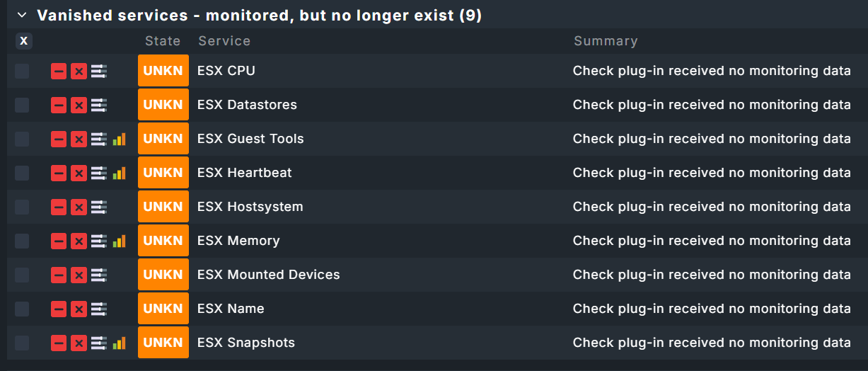Click the Service column header
The image size is (868, 371).
224,41
